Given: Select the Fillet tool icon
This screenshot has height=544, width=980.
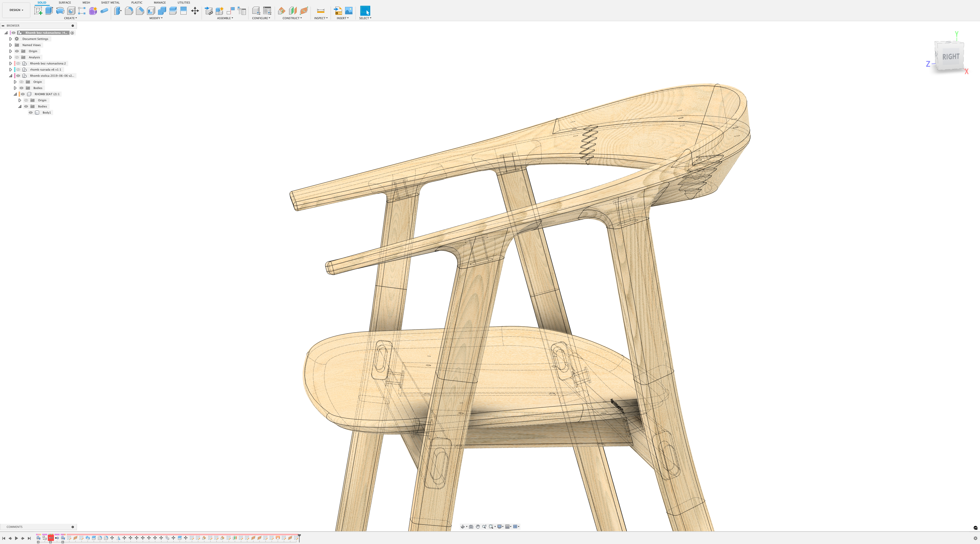Looking at the screenshot, I should 129,11.
